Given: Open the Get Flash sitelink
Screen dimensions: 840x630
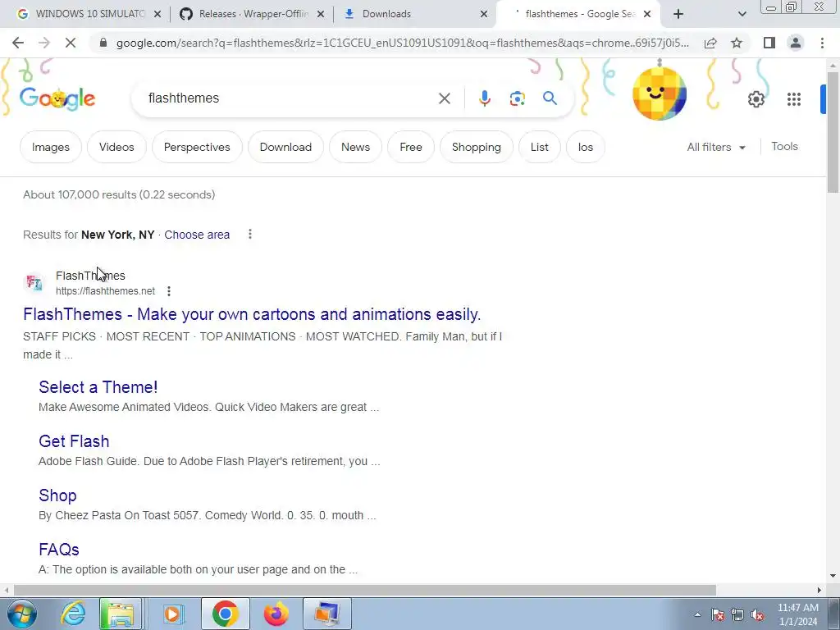Looking at the screenshot, I should 74,441.
